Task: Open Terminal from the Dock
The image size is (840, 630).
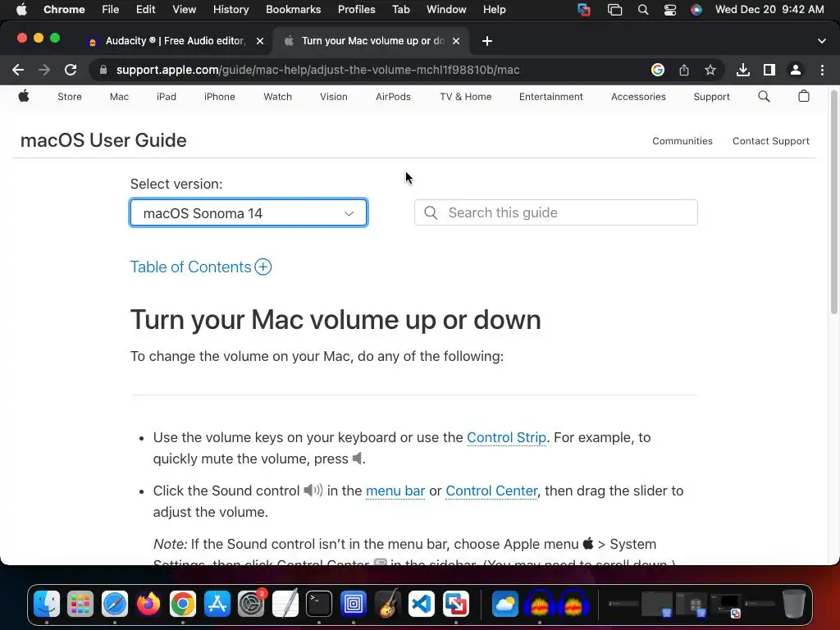Action: 319,604
